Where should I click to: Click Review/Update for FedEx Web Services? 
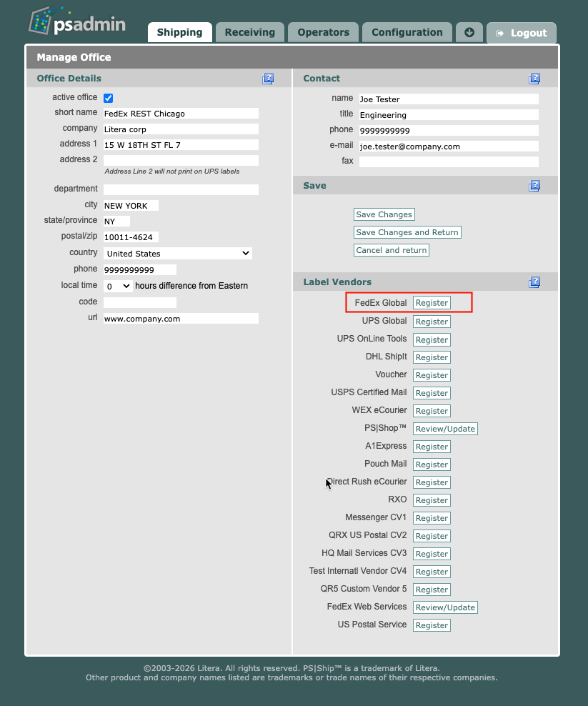click(x=445, y=607)
